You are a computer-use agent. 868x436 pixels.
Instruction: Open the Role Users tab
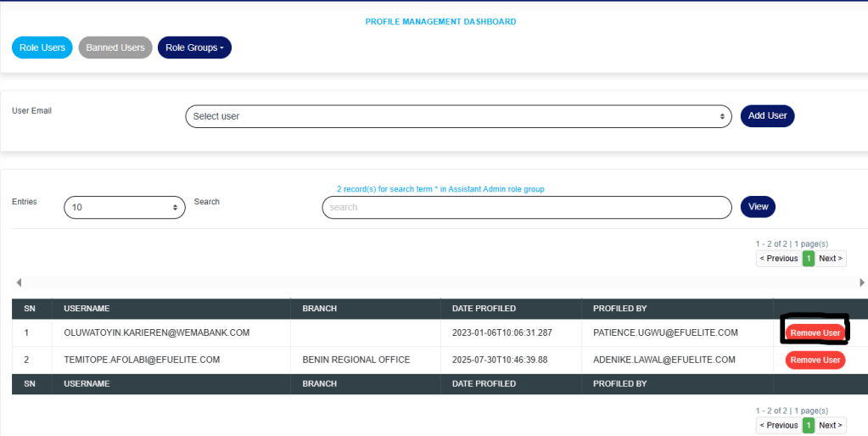(42, 48)
